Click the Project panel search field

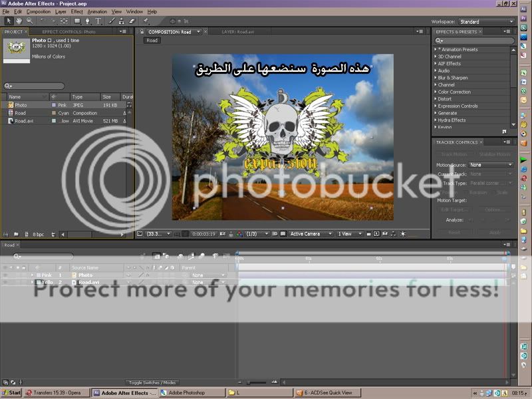click(34, 86)
